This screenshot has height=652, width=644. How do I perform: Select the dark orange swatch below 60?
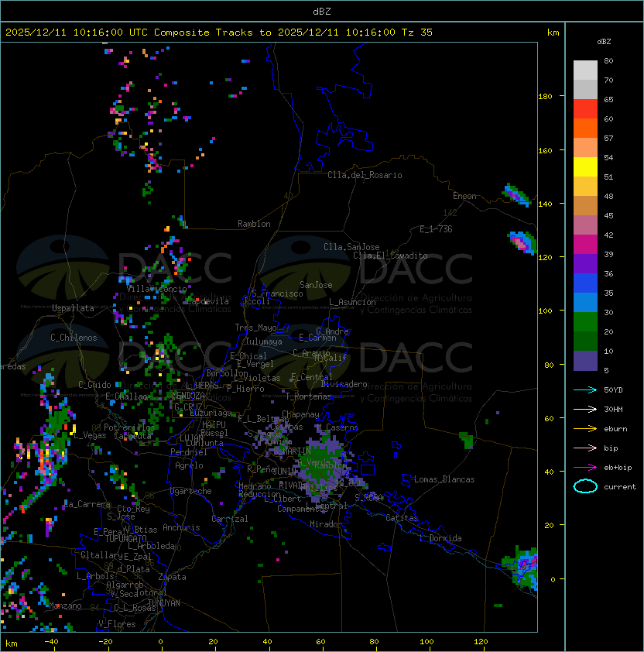click(x=585, y=128)
